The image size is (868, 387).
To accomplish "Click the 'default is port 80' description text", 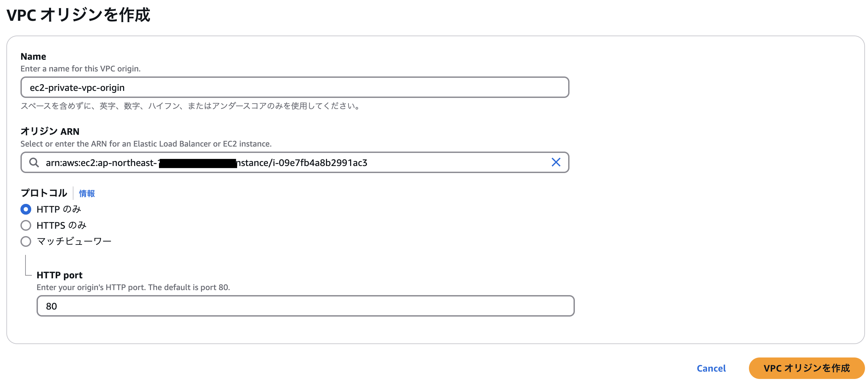I will [133, 287].
